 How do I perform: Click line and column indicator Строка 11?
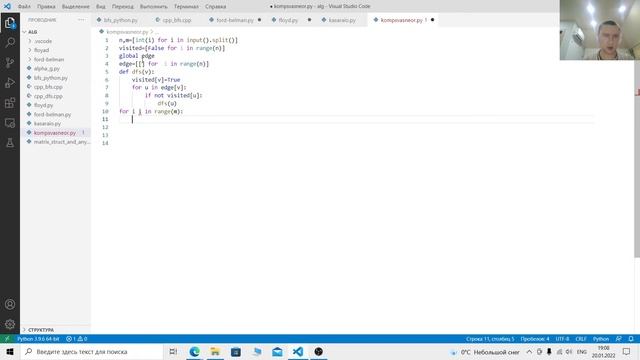click(490, 339)
